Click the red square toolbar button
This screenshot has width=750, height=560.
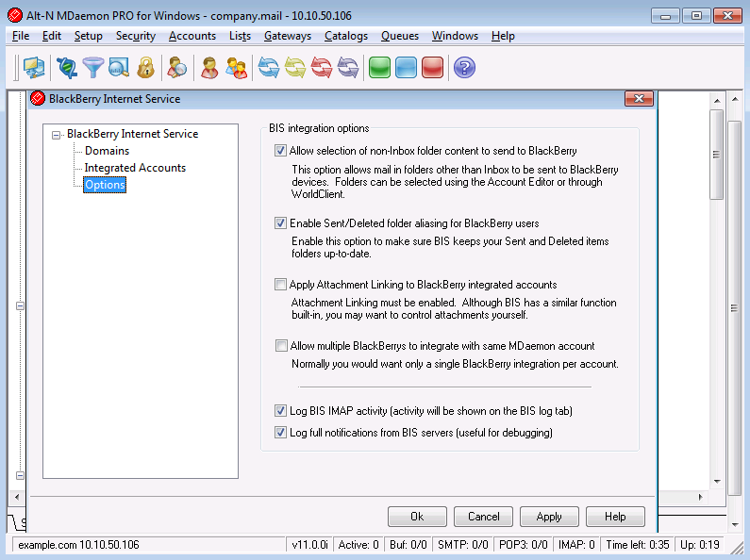point(433,67)
